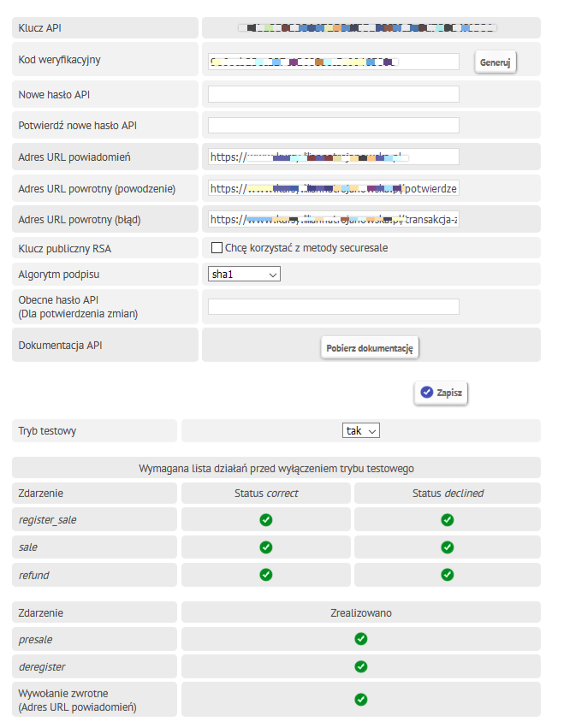Click the Obecne hasło API input field
Image resolution: width=564 pixels, height=728 pixels.
(333, 306)
